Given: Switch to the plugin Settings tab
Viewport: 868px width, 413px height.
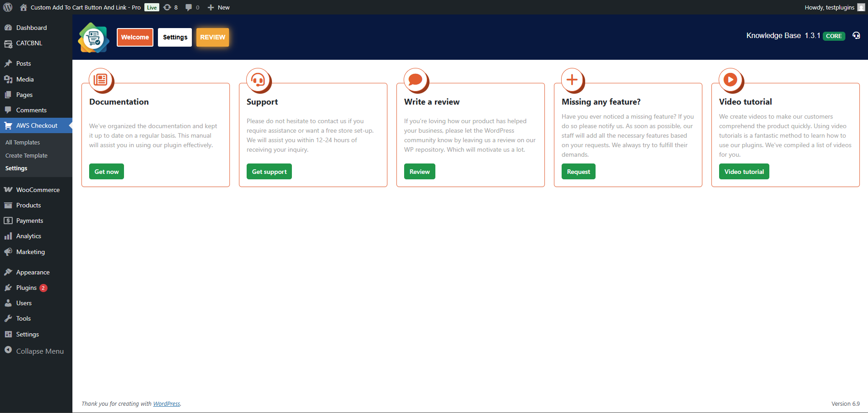Looking at the screenshot, I should pyautogui.click(x=175, y=37).
